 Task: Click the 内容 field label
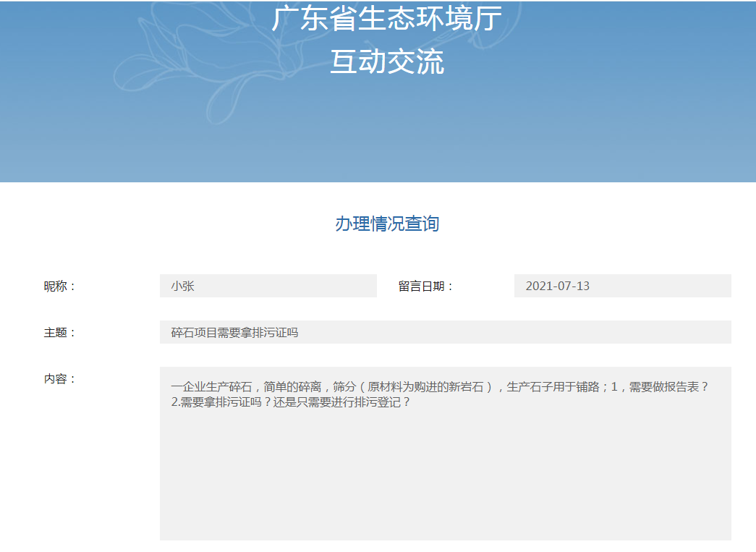pyautogui.click(x=59, y=379)
